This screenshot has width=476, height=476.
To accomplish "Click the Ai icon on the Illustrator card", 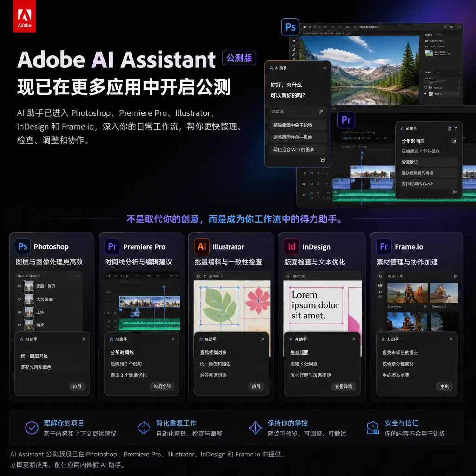I will [x=202, y=246].
